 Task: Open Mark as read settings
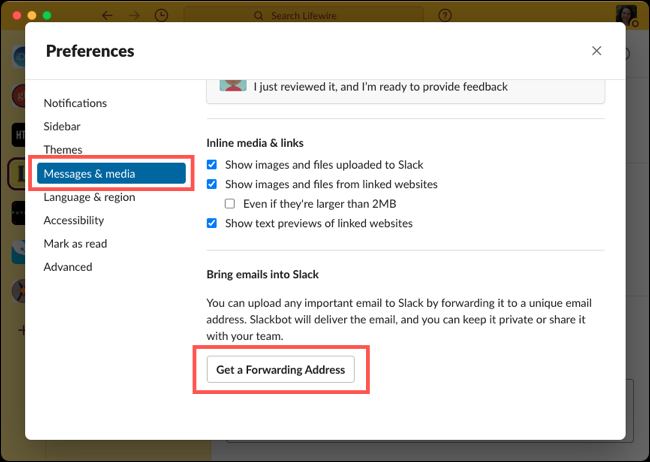(x=75, y=243)
